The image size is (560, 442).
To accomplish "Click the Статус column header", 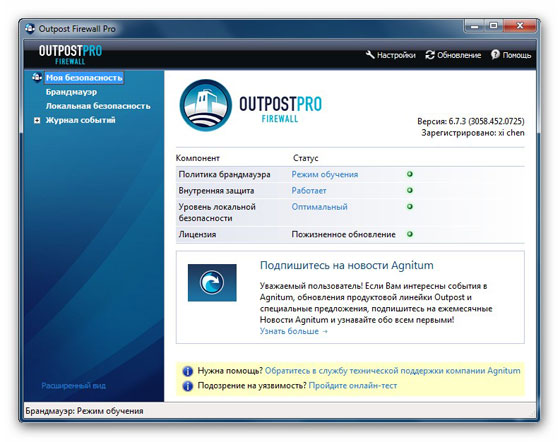I will pyautogui.click(x=305, y=158).
